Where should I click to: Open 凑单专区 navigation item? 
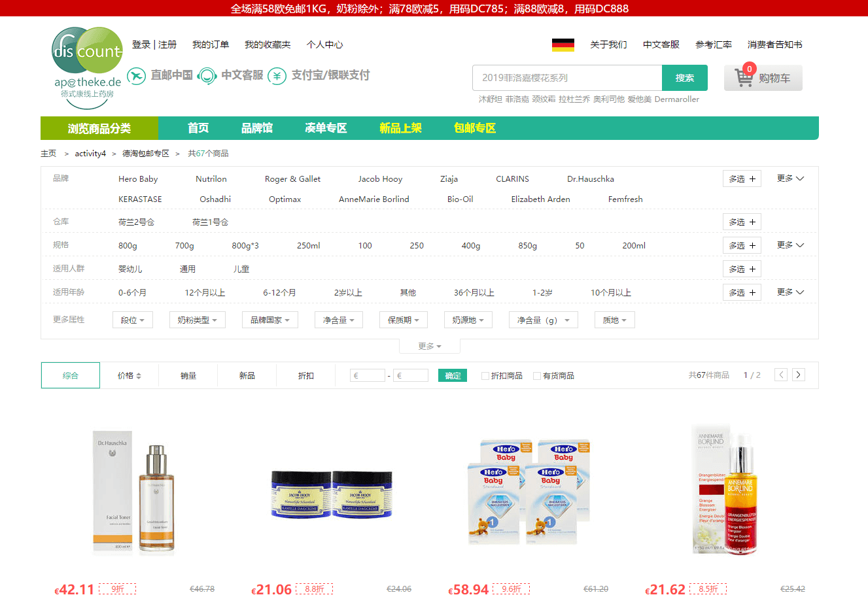click(x=326, y=128)
